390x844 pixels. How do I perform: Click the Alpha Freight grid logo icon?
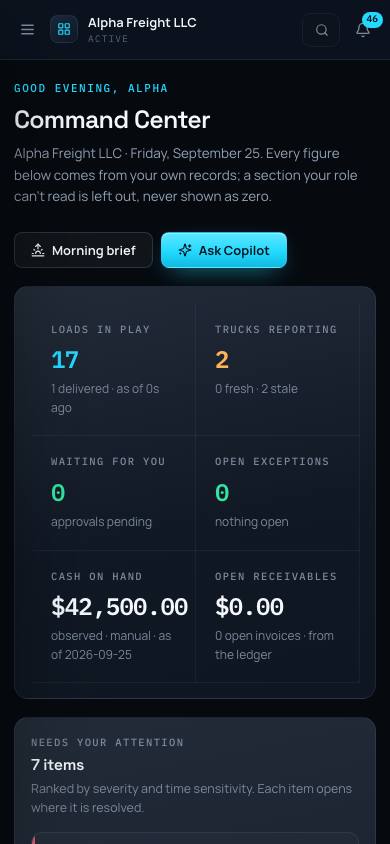tap(64, 29)
